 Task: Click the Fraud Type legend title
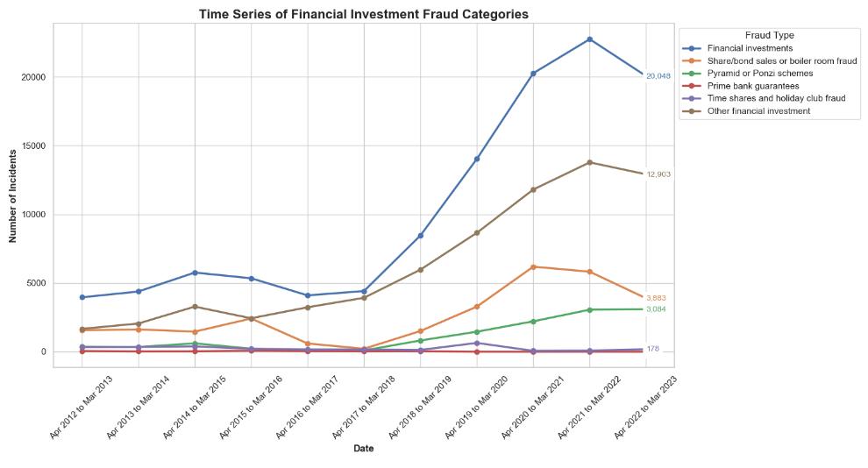[770, 35]
